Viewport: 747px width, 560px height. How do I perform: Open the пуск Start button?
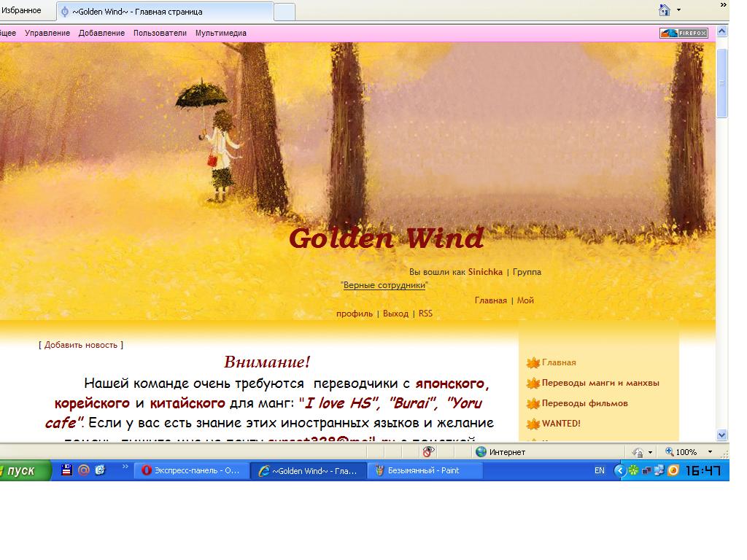(x=24, y=470)
